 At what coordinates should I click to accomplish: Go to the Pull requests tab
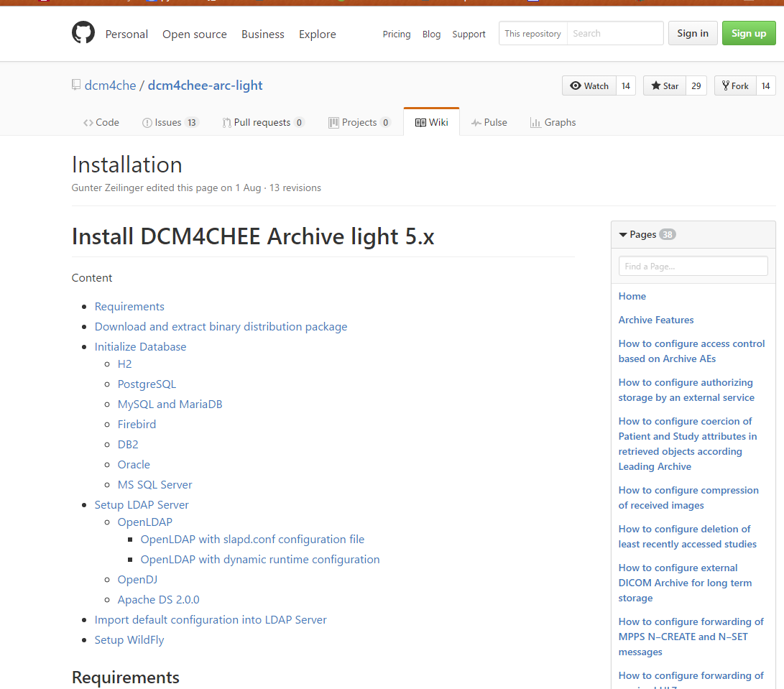[262, 123]
